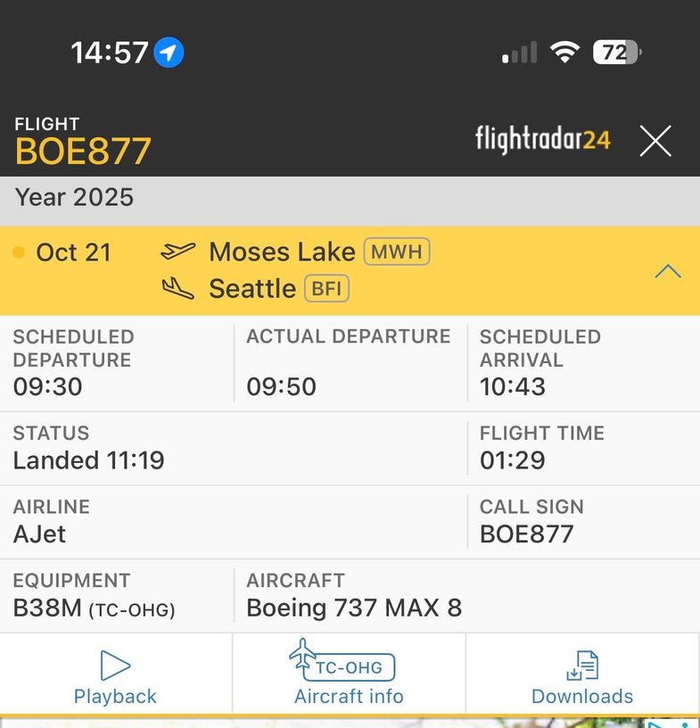Tap the Year 2025 section header

point(75,197)
